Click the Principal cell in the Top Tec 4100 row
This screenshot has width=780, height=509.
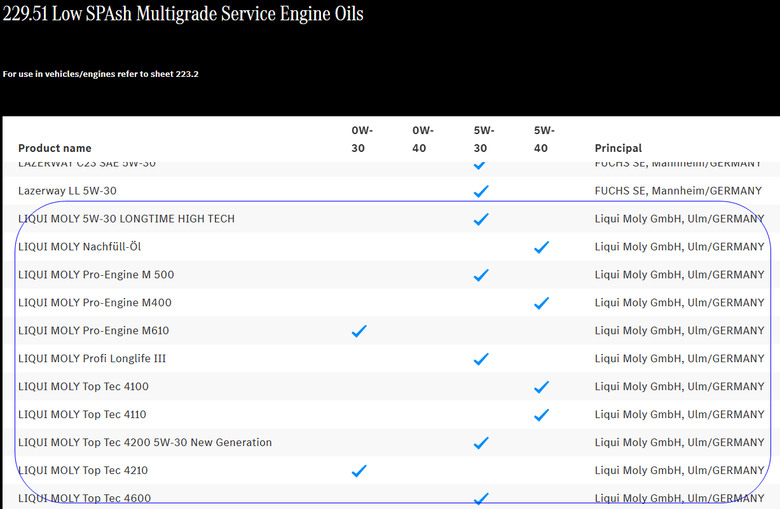[x=680, y=387]
